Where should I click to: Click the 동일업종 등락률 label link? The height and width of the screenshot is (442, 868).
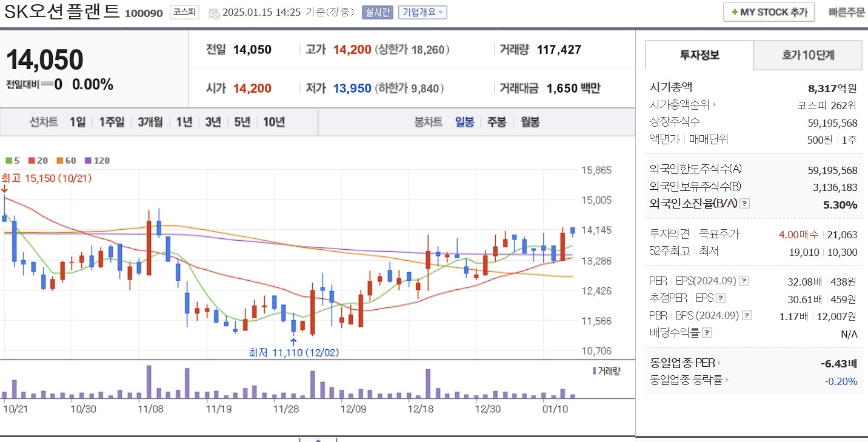coord(686,381)
